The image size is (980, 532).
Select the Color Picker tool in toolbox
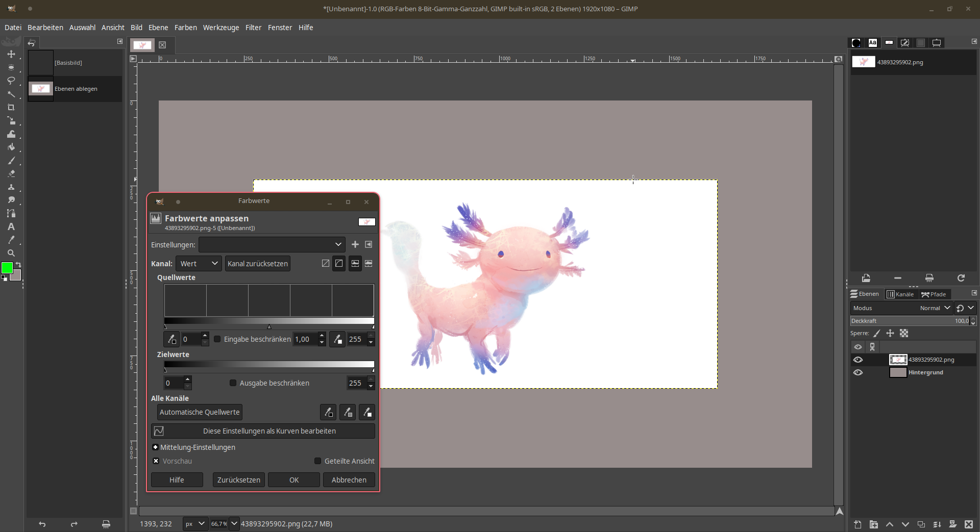click(11, 240)
